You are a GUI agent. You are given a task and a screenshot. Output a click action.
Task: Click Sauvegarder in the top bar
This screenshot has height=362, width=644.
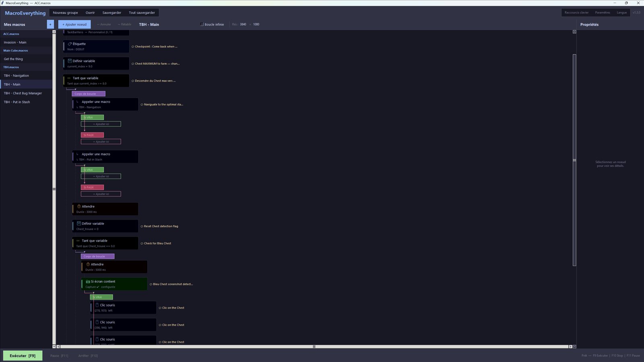coord(112,12)
